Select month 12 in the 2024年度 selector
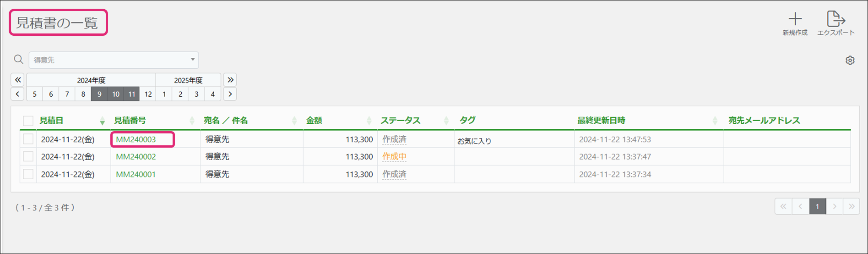 coord(148,94)
